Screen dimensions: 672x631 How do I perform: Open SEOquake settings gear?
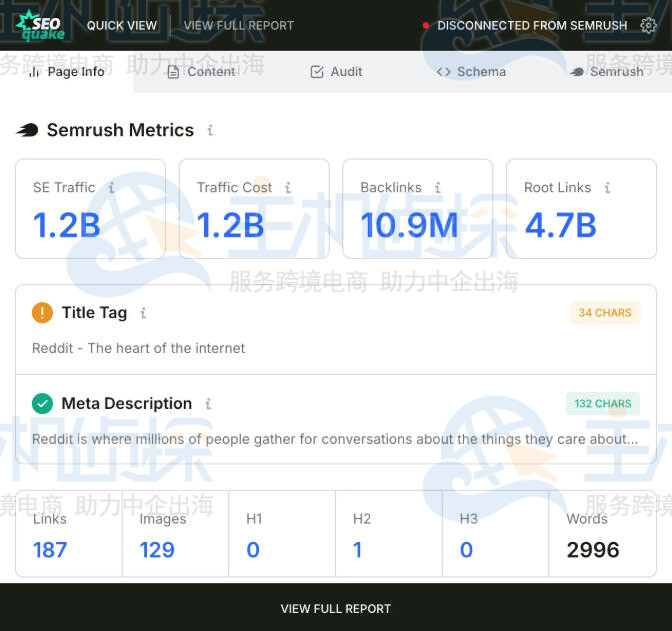(x=648, y=26)
